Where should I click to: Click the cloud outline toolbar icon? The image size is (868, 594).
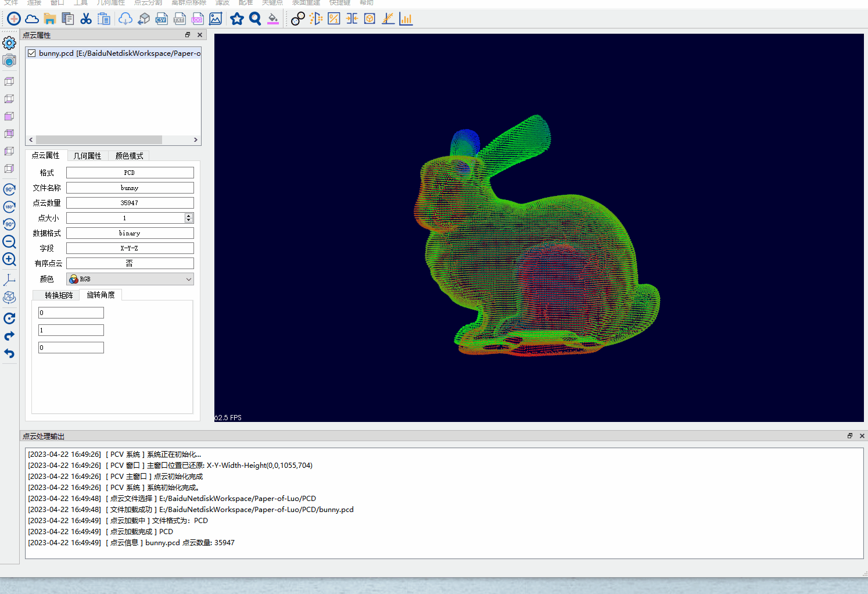(x=32, y=19)
